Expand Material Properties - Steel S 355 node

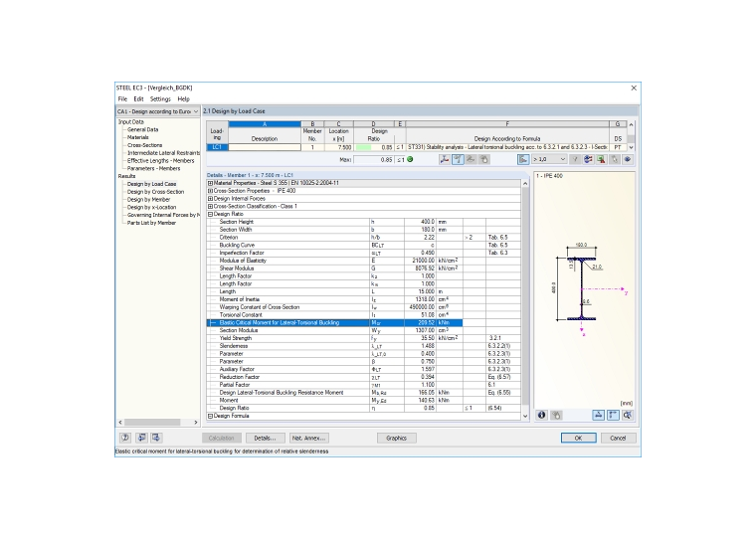[210, 183]
